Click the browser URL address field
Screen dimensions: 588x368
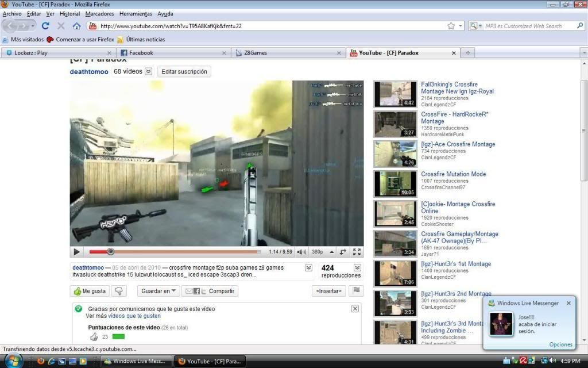point(270,26)
